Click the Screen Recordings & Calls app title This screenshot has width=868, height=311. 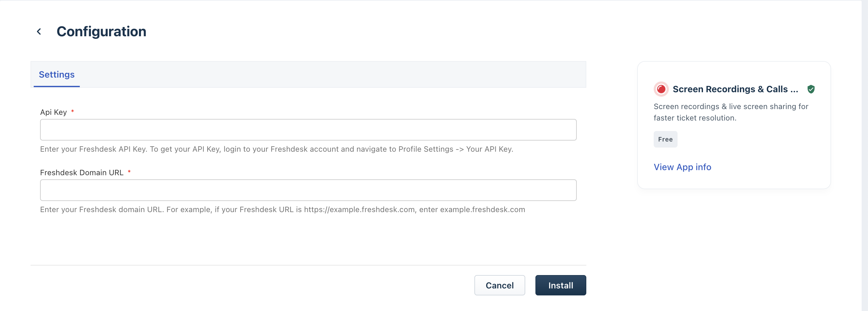point(735,89)
